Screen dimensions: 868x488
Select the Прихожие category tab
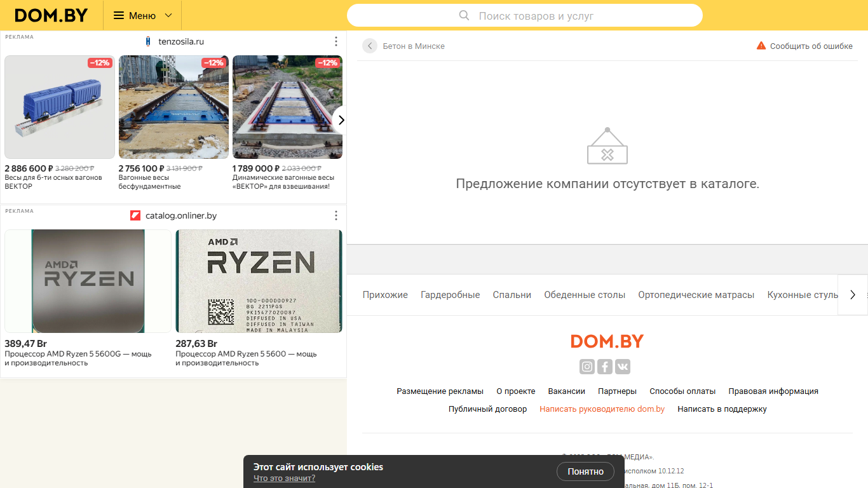(385, 295)
